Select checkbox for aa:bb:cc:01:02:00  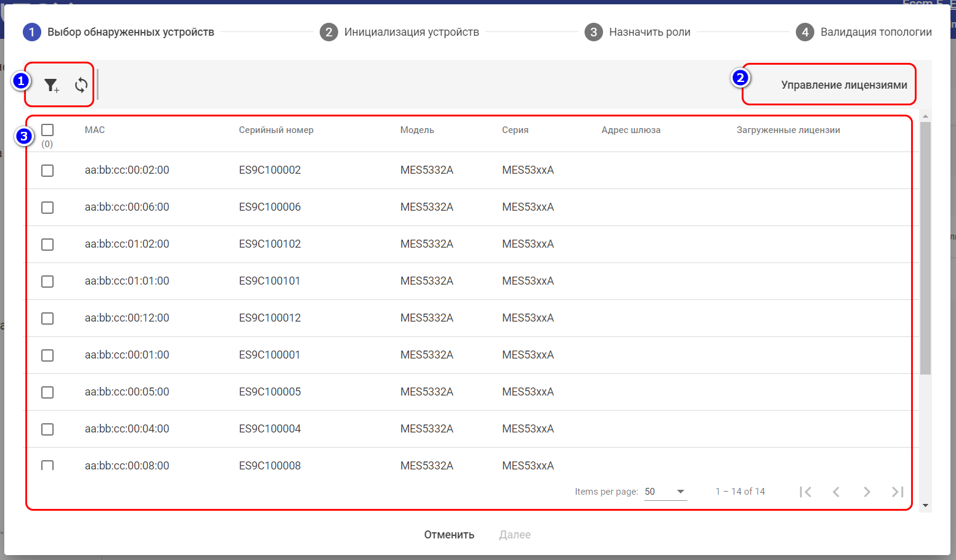tap(47, 245)
